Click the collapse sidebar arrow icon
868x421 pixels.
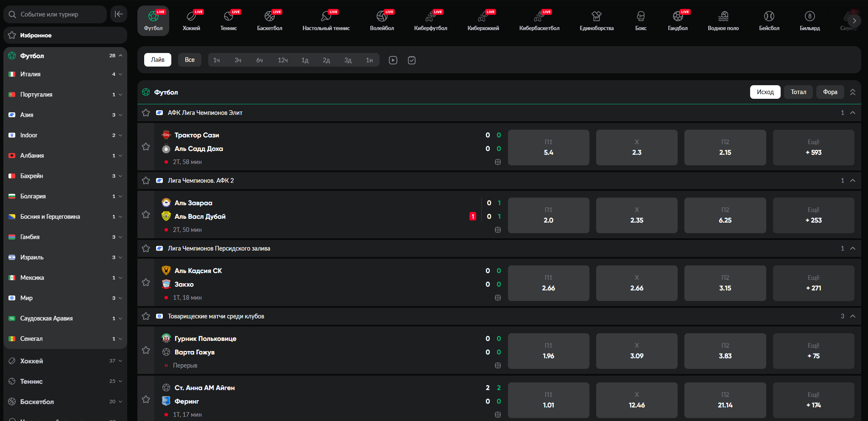(119, 14)
